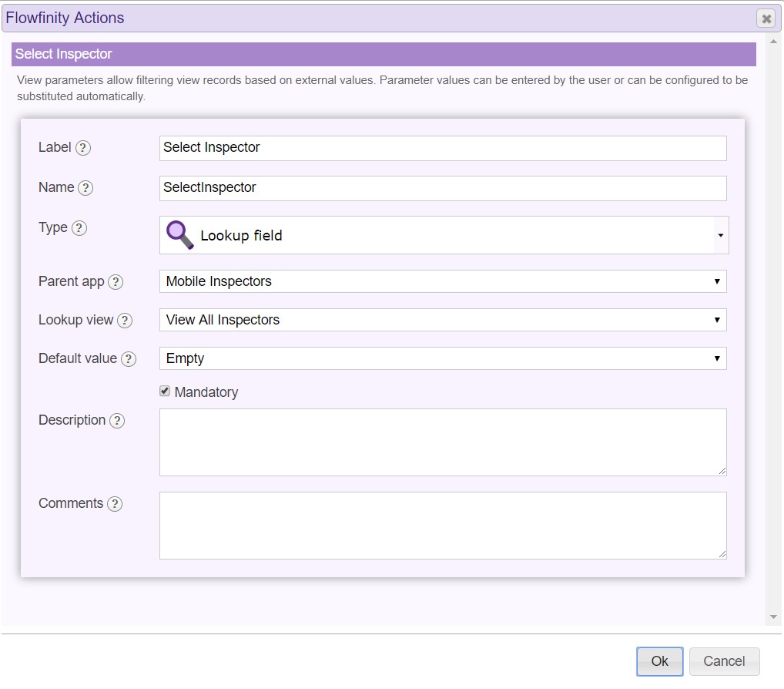Show help for Lookup view

click(x=125, y=321)
